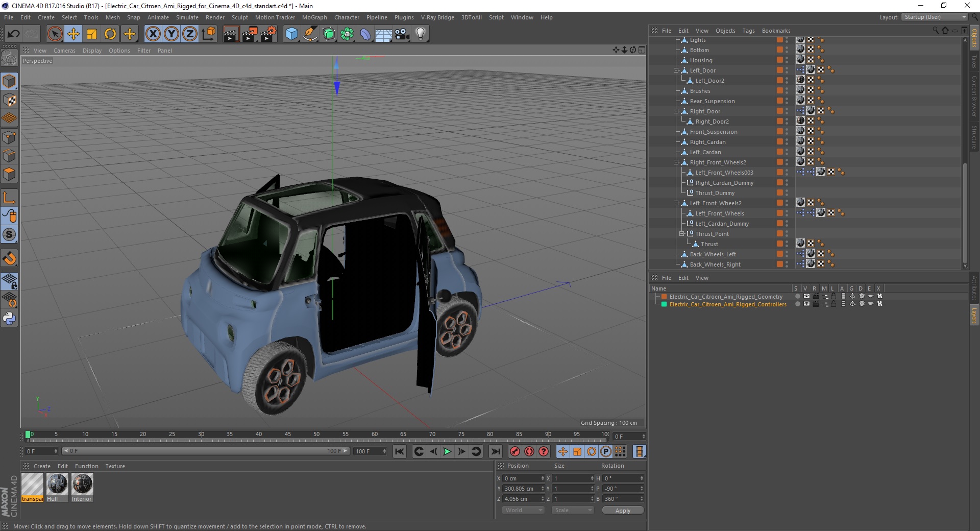Click the Undo arrow icon
980x531 pixels.
click(13, 34)
